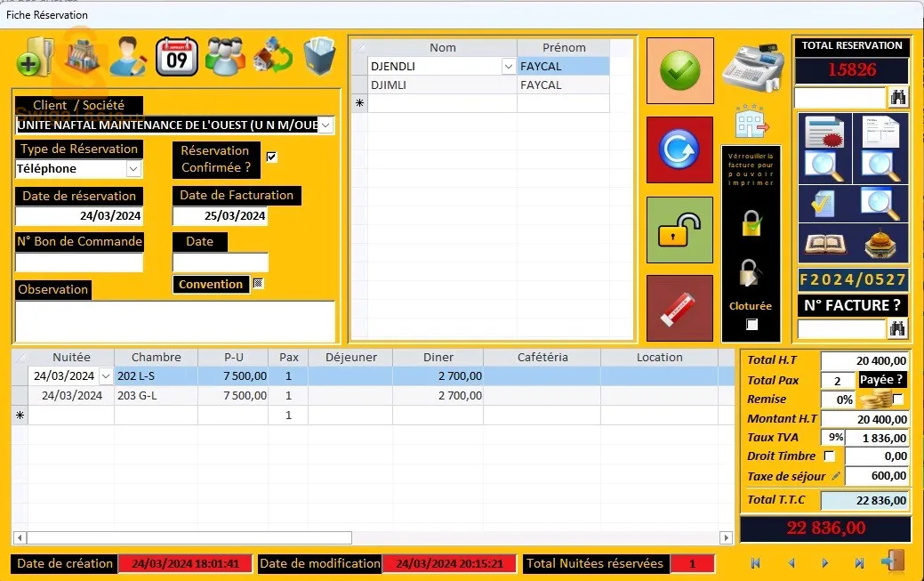Screen dimensions: 924x581
Task: Open the Nuitée date dropdown for 24/03/2024
Action: (104, 375)
